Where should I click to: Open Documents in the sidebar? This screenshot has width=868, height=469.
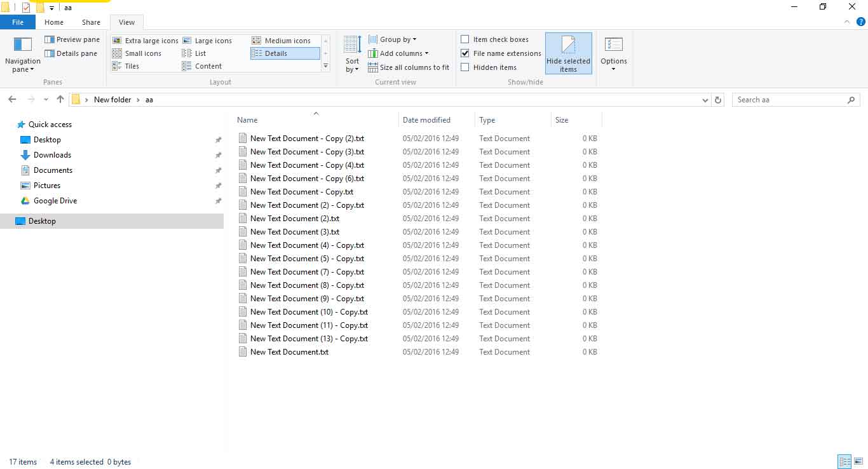[53, 170]
